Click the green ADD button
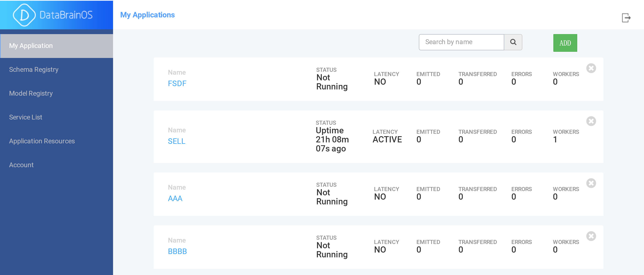Viewport: 644px width, 275px height. click(x=565, y=43)
